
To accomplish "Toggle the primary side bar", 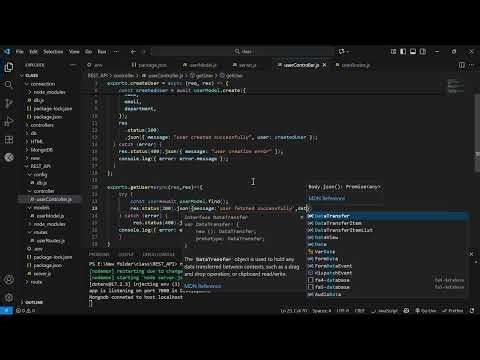I will 403,51.
